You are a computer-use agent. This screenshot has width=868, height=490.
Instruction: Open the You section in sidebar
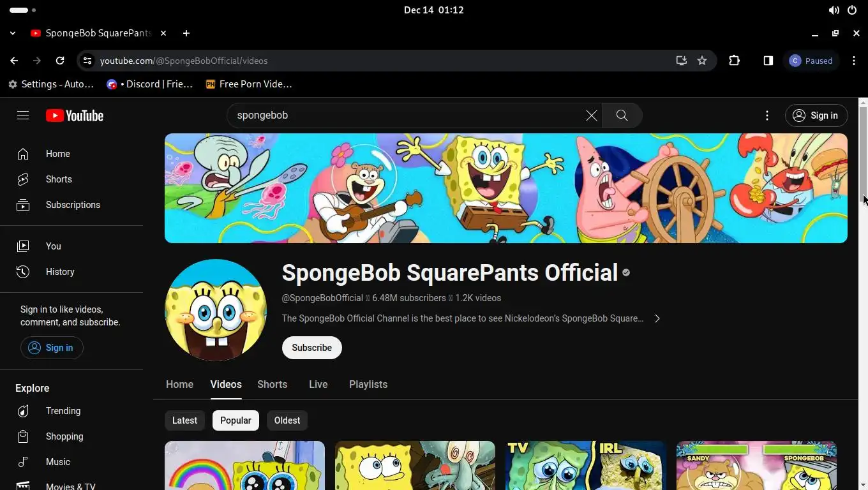click(71, 246)
